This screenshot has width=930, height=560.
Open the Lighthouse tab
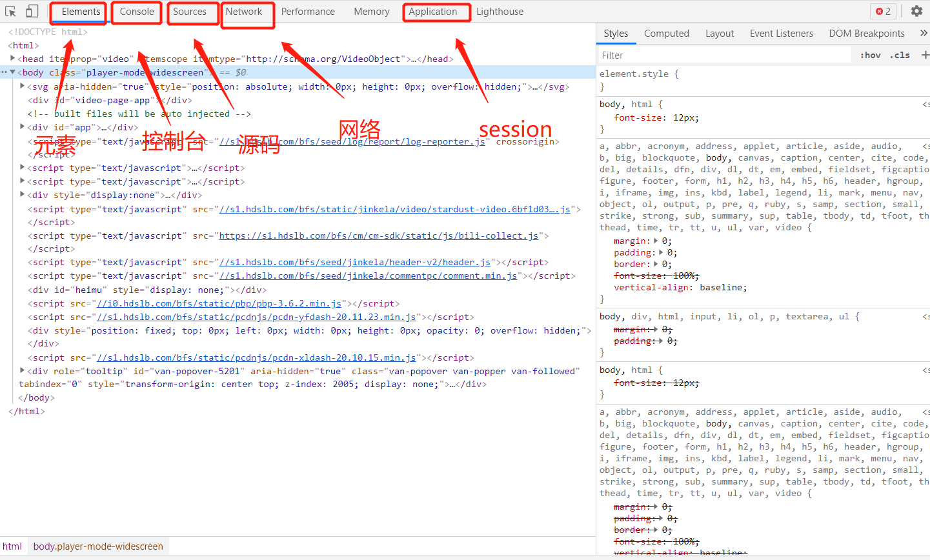click(x=500, y=12)
